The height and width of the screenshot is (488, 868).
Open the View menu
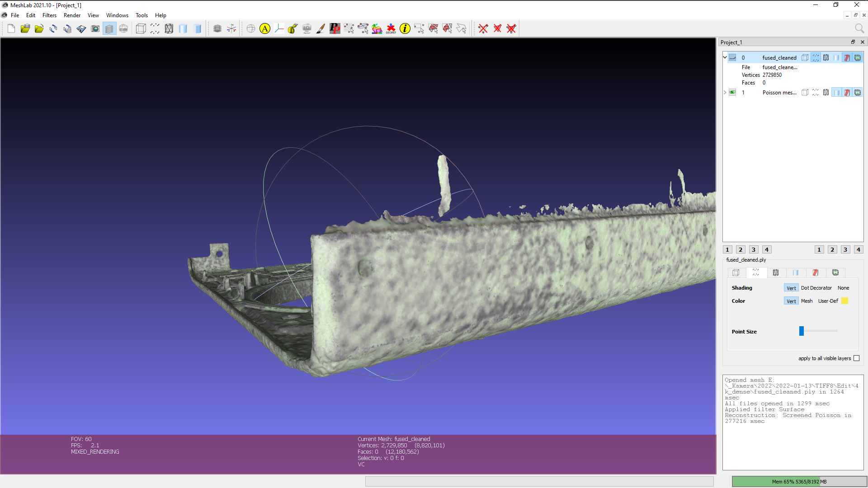click(93, 15)
